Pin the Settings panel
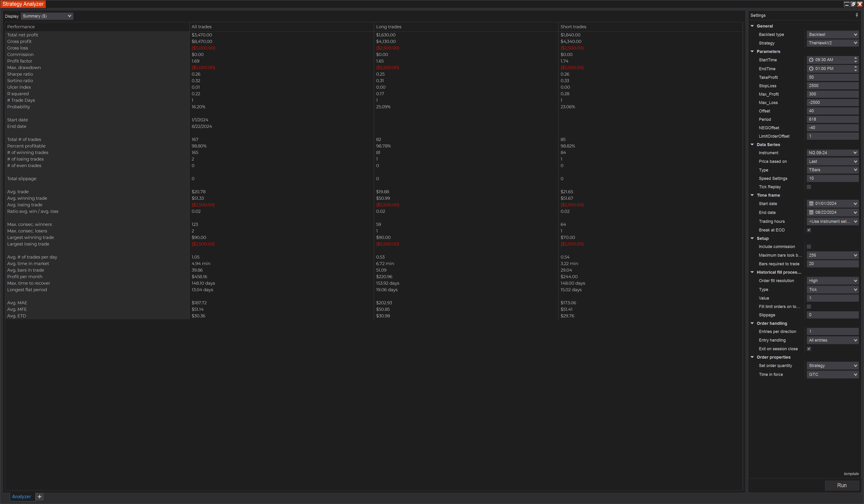 pos(857,15)
